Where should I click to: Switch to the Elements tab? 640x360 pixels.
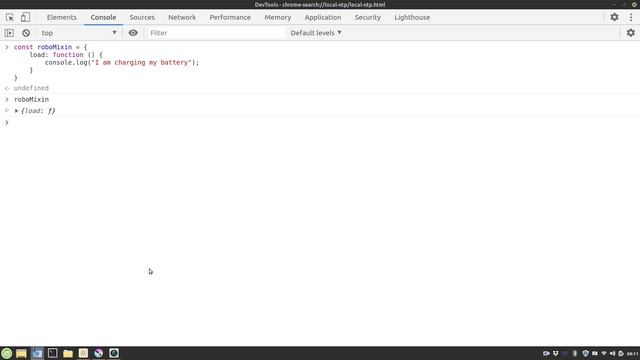62,17
